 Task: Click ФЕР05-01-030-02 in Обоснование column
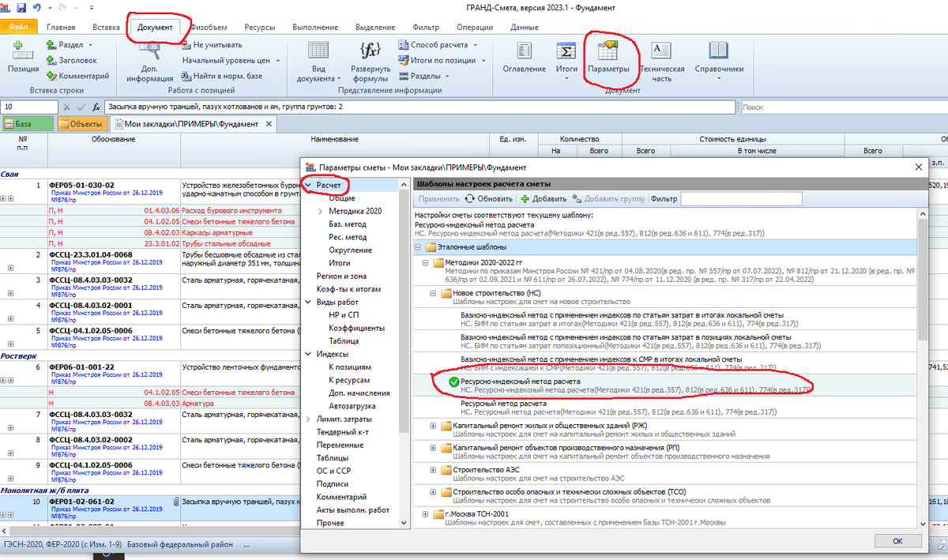(x=81, y=185)
